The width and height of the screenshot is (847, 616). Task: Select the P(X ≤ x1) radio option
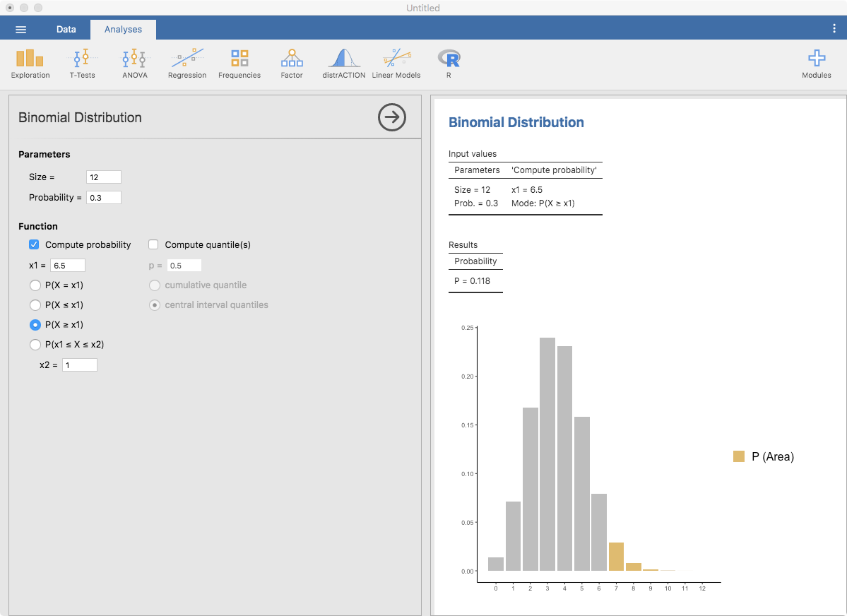35,305
